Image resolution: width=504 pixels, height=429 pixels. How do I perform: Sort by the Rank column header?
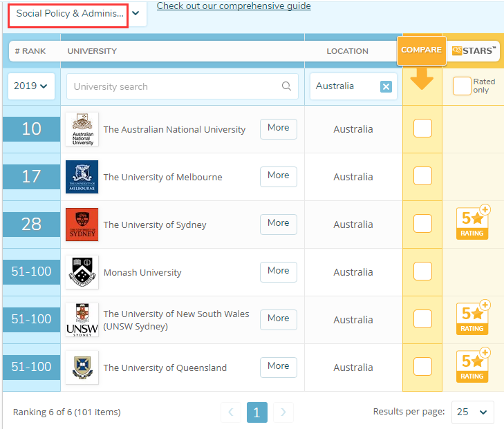point(30,51)
